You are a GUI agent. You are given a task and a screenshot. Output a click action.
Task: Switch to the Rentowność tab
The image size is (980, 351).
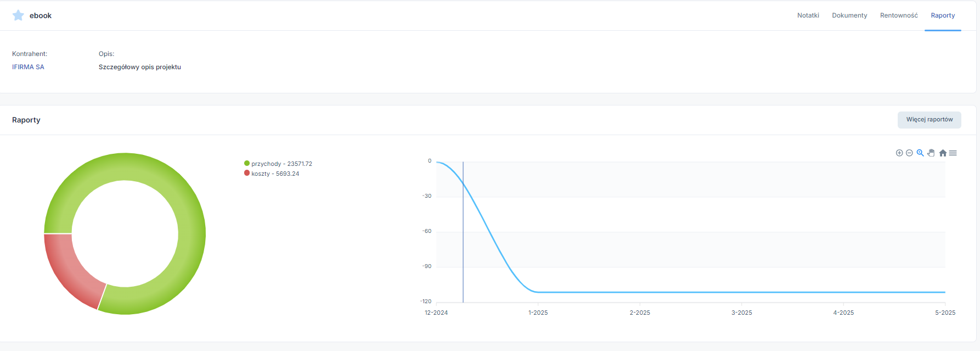pyautogui.click(x=899, y=15)
